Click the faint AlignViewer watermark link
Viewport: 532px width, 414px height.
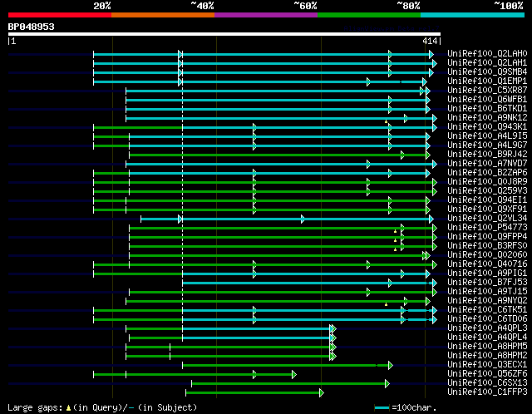pos(392,28)
